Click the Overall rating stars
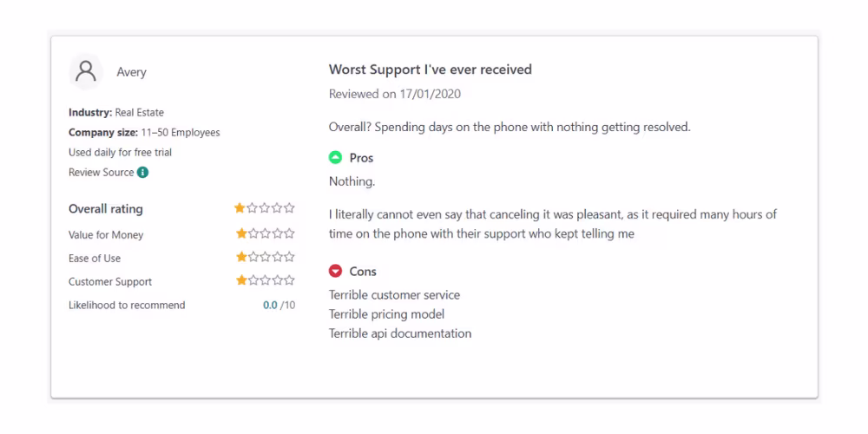This screenshot has height=434, width=868. [x=265, y=208]
